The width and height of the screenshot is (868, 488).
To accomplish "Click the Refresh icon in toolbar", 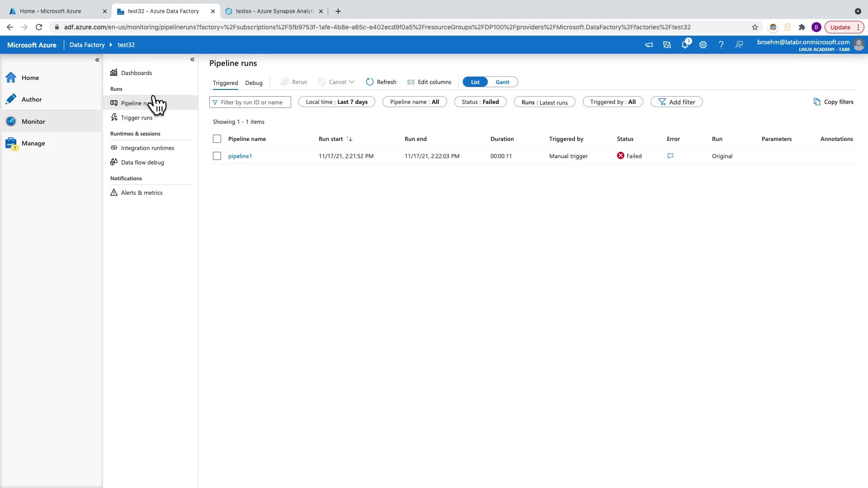I will [x=370, y=82].
